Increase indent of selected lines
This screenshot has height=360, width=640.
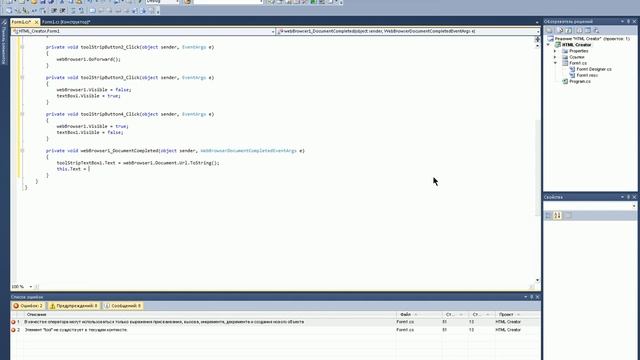tap(62, 11)
